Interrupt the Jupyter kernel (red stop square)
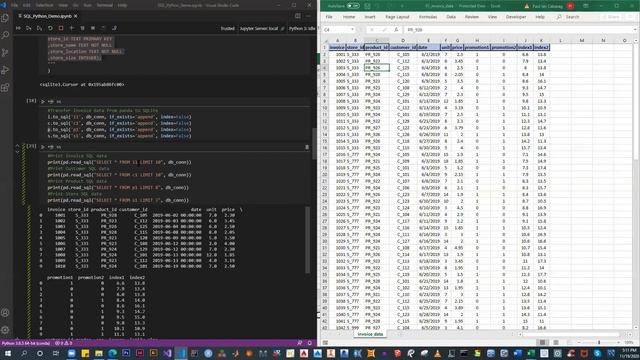Viewport: 640px width, 360px height. 61,28
